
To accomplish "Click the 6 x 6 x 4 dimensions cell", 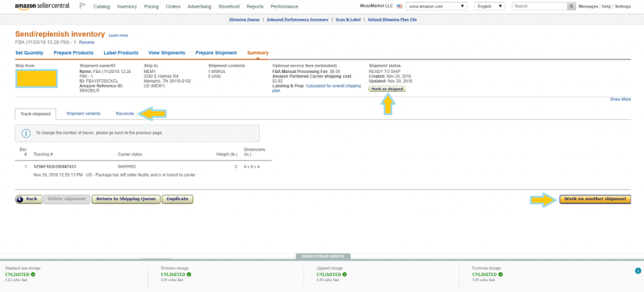I will tap(252, 167).
